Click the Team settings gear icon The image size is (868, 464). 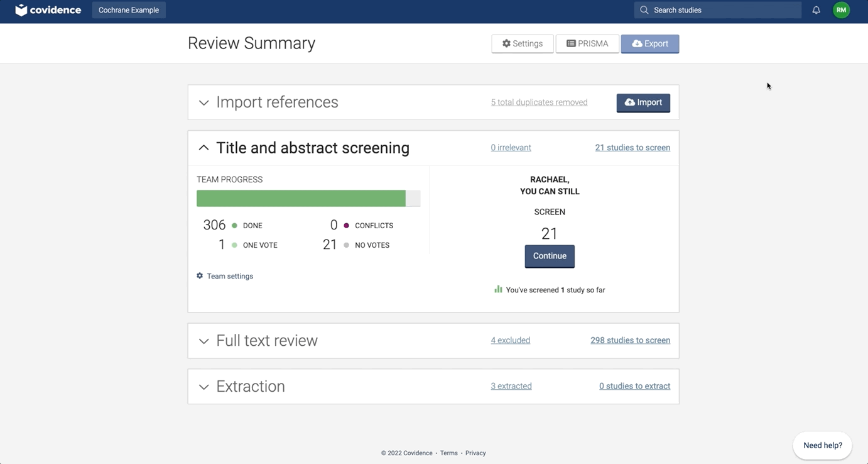click(x=200, y=276)
